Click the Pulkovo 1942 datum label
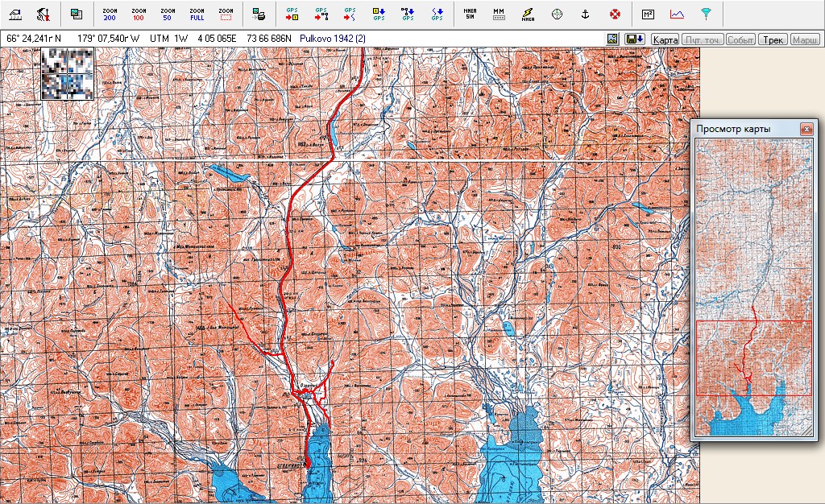825x504 pixels. pos(332,38)
